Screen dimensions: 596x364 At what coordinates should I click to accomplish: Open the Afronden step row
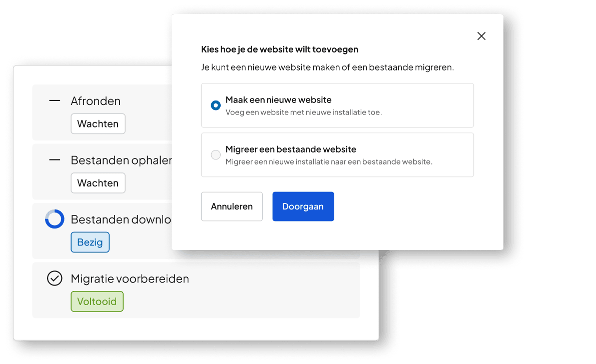pyautogui.click(x=102, y=112)
